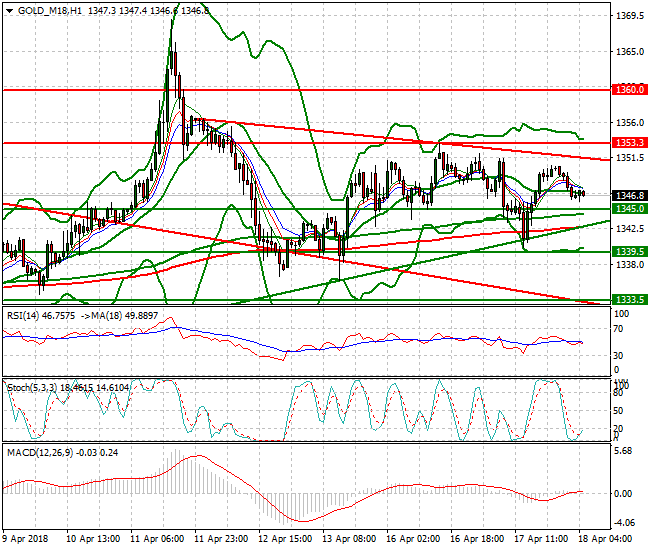650x550 pixels.
Task: Click the 1351.5 price axis value
Action: [630, 158]
